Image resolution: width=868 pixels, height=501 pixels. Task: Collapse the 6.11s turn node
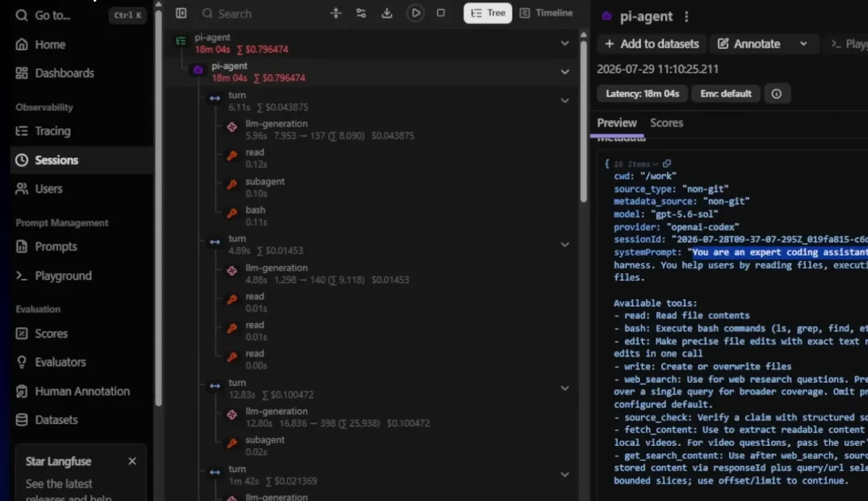[565, 101]
